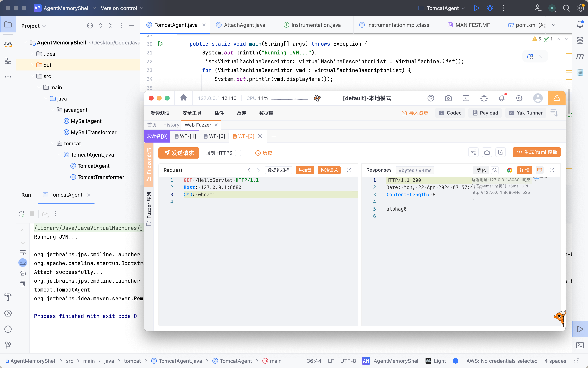The height and width of the screenshot is (368, 588).
Task: Click the Rerun TomcatAgent icon
Action: click(x=22, y=214)
